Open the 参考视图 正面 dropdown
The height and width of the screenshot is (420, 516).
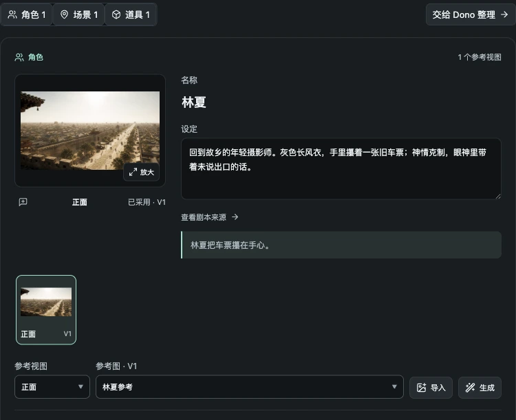coord(52,387)
